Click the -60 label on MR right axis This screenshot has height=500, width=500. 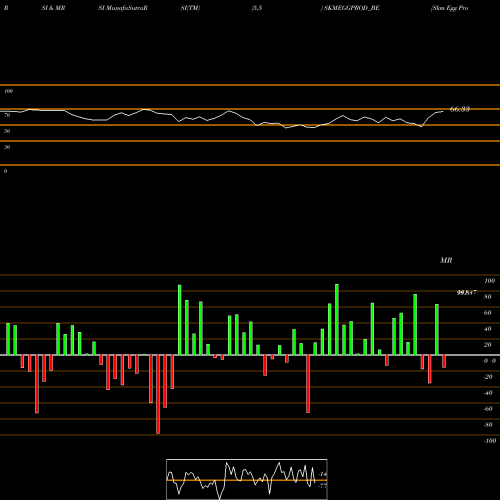coord(488,409)
